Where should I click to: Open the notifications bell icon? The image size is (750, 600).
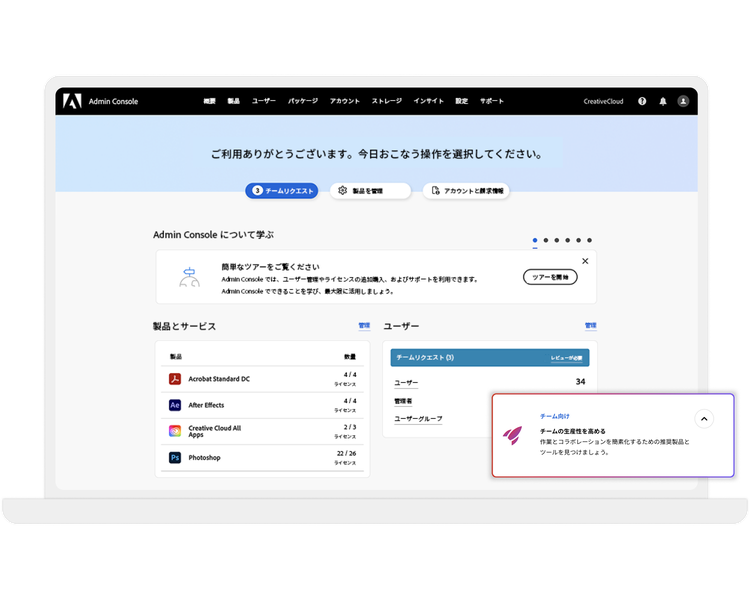tap(663, 101)
